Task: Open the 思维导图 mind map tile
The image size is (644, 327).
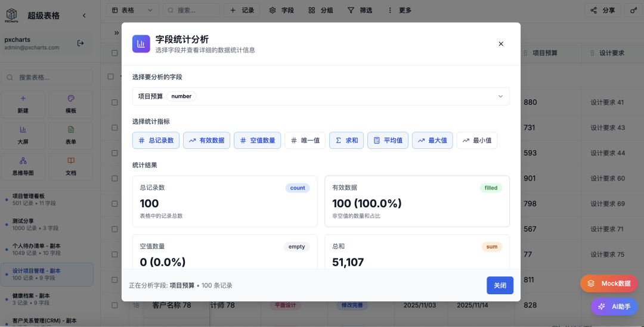Action: [x=23, y=167]
